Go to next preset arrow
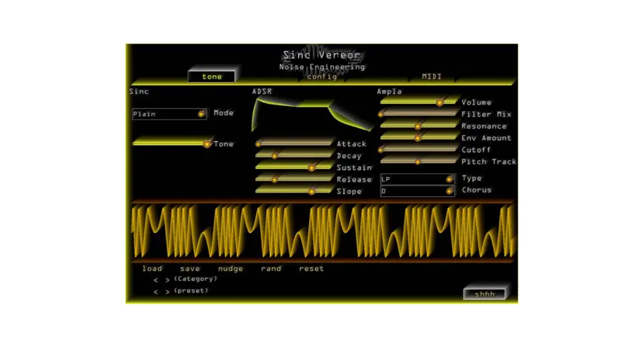Image resolution: width=644 pixels, height=349 pixels. [x=167, y=291]
